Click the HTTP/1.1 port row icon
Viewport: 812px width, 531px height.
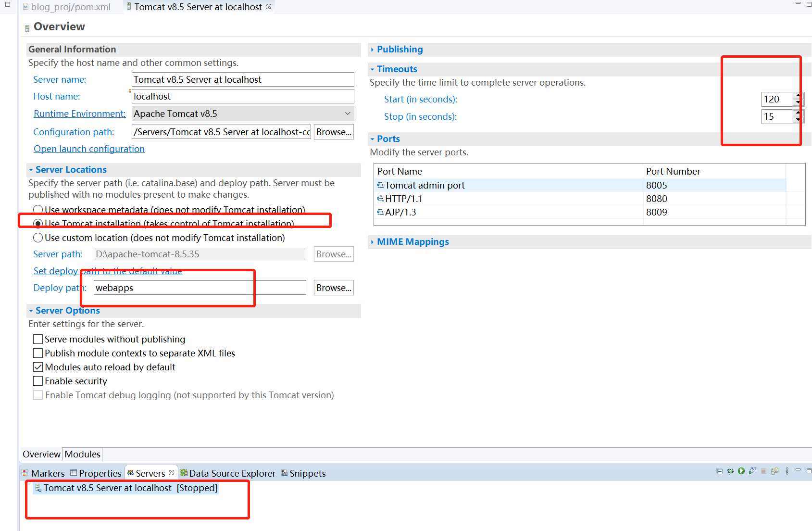(380, 199)
